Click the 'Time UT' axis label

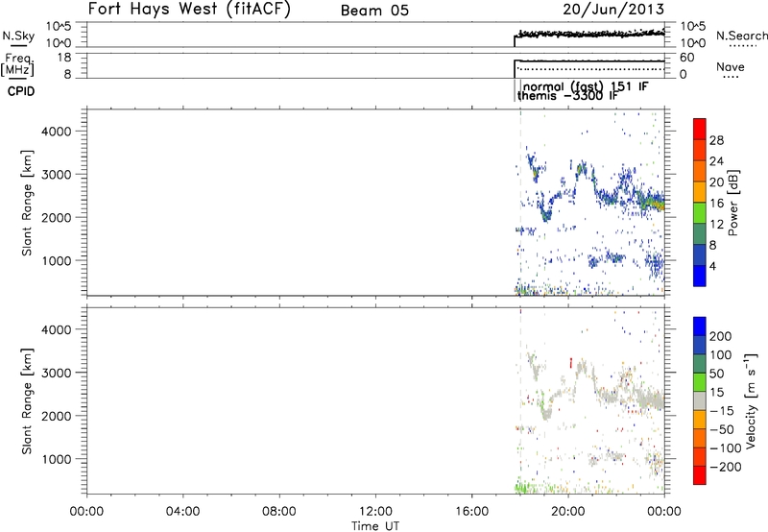[375, 526]
